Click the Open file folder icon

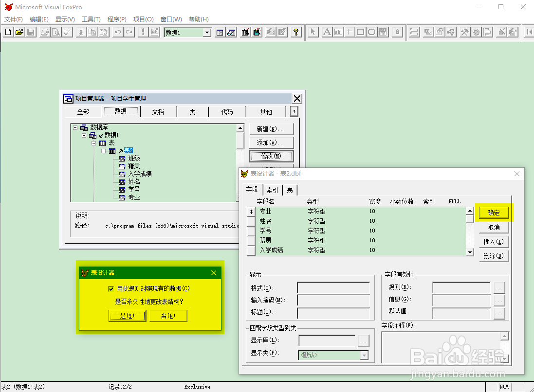19,32
